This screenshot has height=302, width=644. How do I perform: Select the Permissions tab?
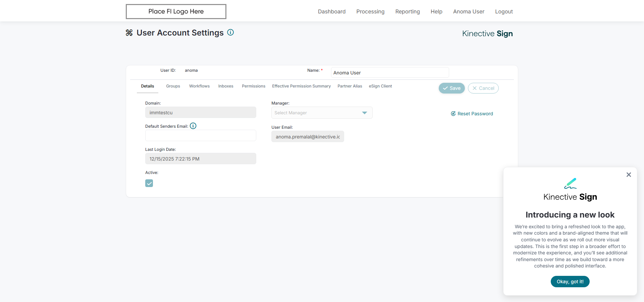[x=254, y=86]
